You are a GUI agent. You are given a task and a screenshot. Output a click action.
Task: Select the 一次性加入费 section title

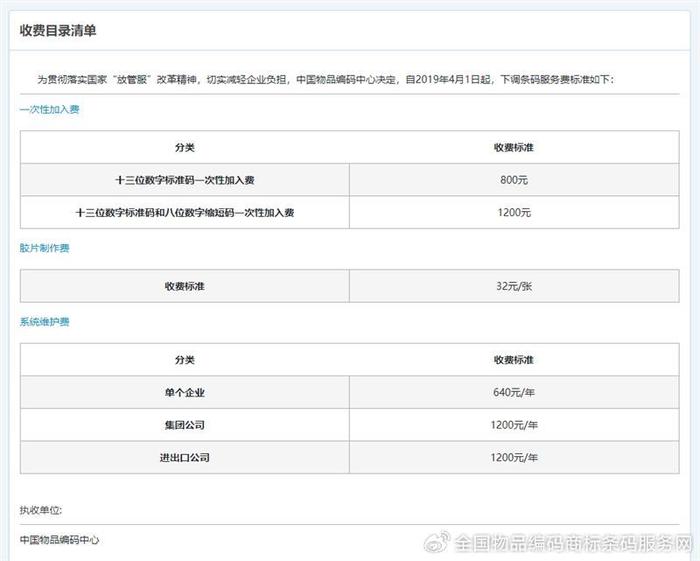click(x=50, y=109)
